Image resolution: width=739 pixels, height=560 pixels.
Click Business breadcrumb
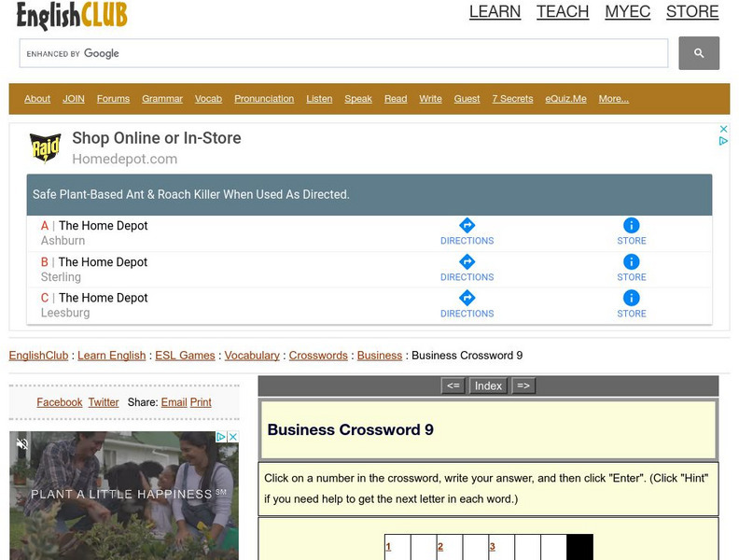coord(380,356)
